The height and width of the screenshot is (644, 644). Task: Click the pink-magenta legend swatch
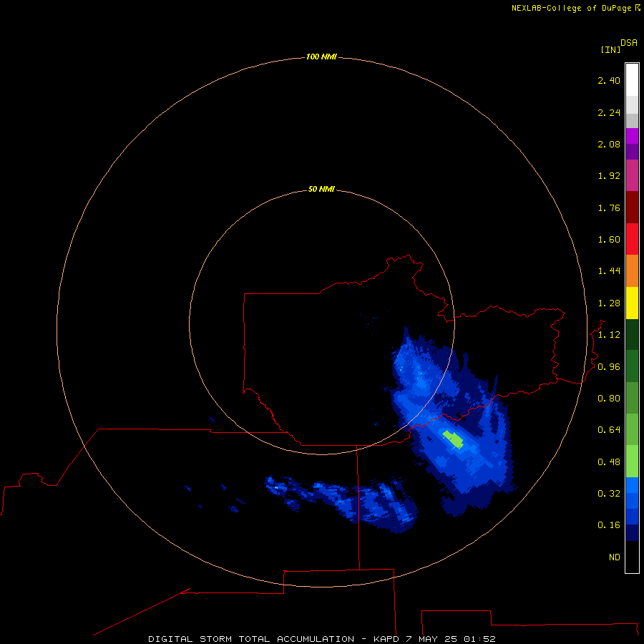tap(632, 175)
